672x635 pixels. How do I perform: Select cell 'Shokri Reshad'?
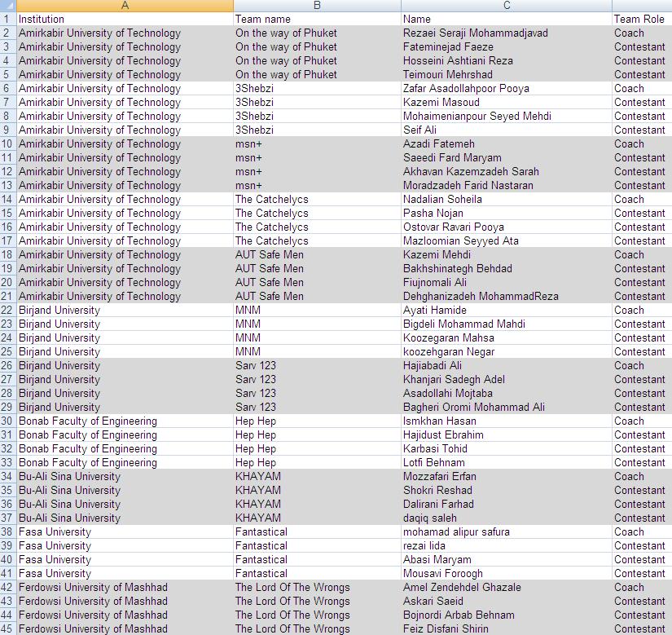(x=507, y=491)
